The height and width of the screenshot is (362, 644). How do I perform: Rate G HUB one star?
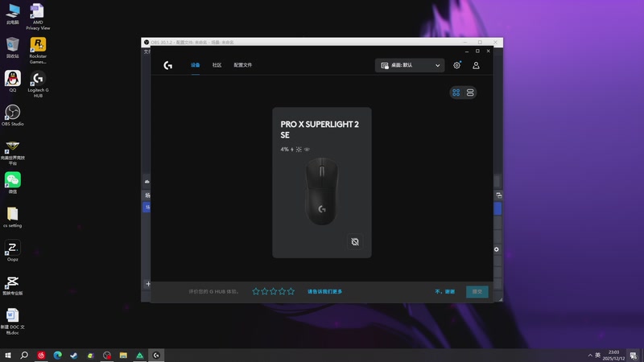click(256, 291)
